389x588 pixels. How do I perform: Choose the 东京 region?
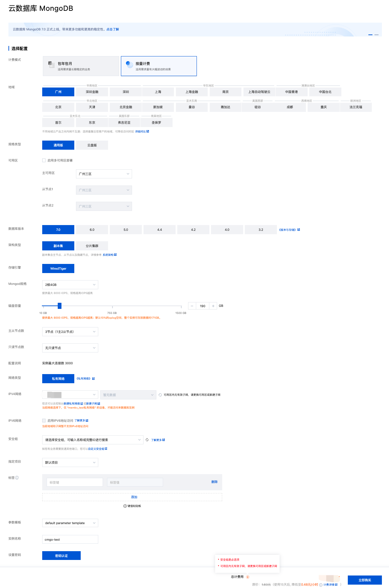click(92, 123)
